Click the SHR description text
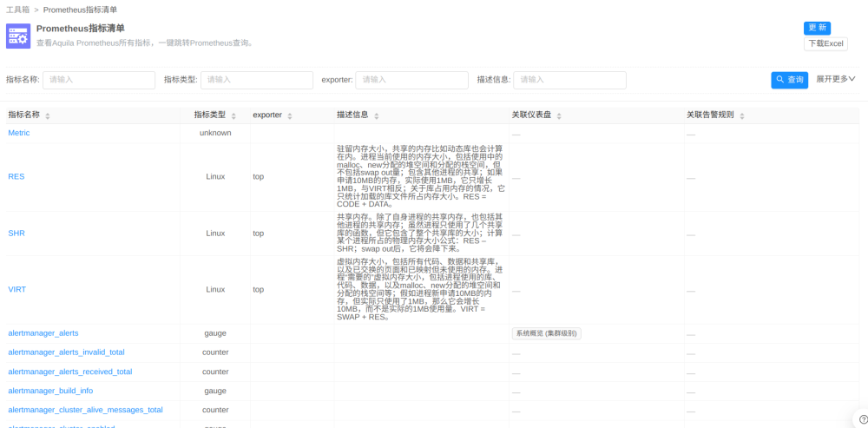Image resolution: width=868 pixels, height=428 pixels. [x=421, y=234]
